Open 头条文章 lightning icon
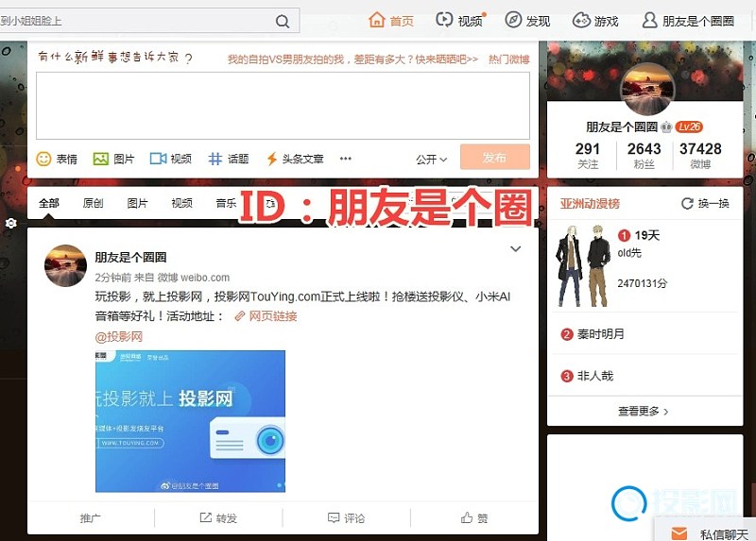Viewport: 756px width, 541px height. coord(272,159)
